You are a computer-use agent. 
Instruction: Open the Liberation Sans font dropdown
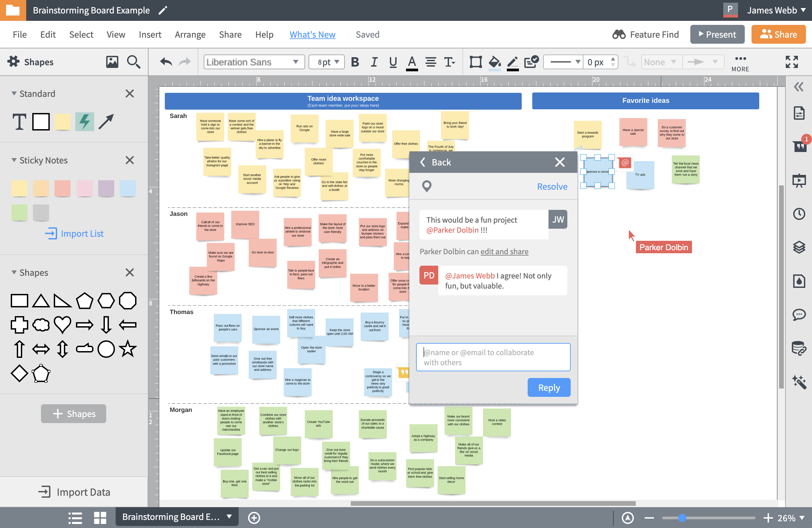[253, 62]
